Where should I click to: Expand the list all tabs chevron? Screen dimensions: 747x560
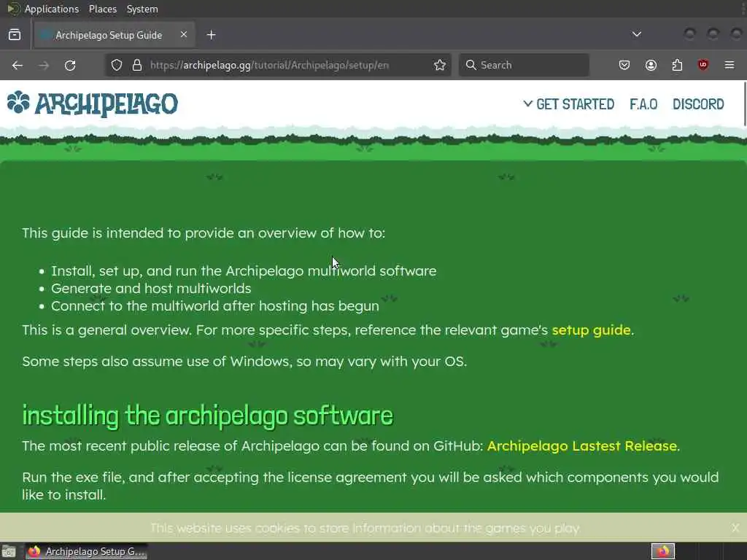click(636, 35)
